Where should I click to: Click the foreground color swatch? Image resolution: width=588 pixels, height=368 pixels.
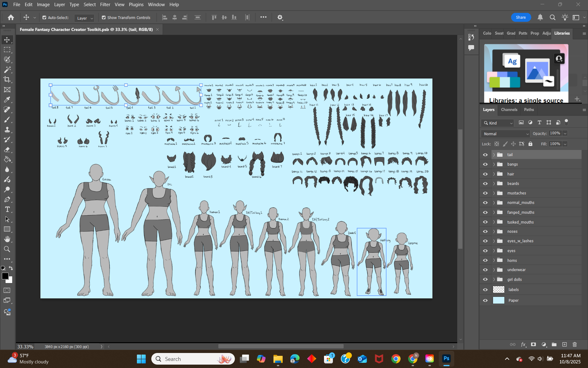pos(5,276)
